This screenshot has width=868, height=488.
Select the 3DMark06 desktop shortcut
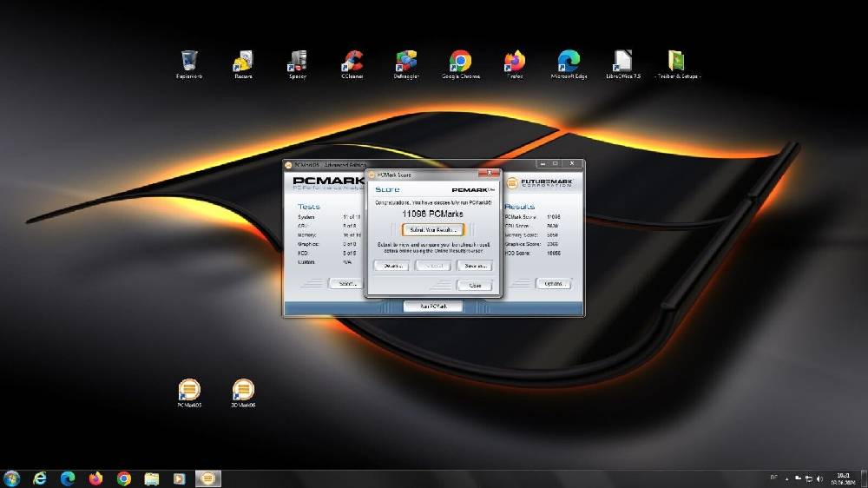pos(243,393)
